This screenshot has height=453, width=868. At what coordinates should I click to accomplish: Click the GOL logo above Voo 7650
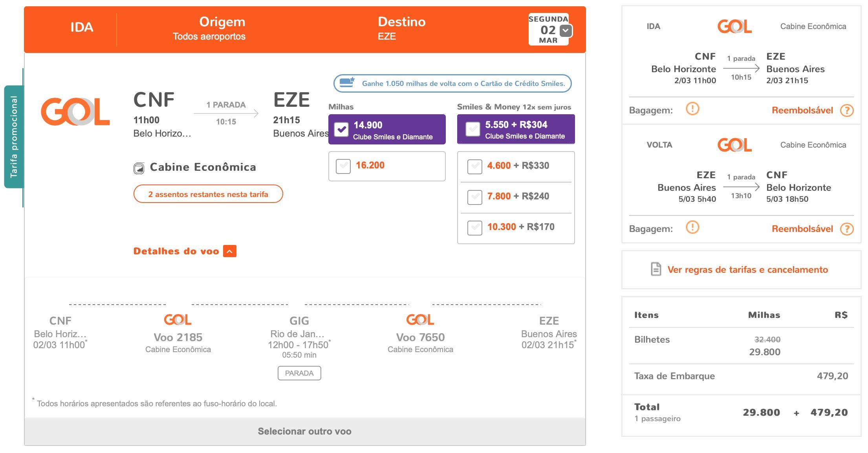(420, 320)
